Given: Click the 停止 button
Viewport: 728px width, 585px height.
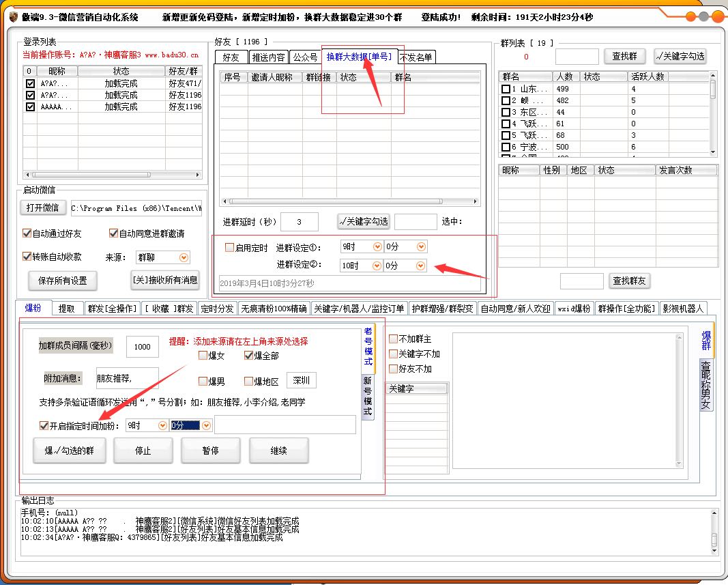Looking at the screenshot, I should tap(143, 451).
